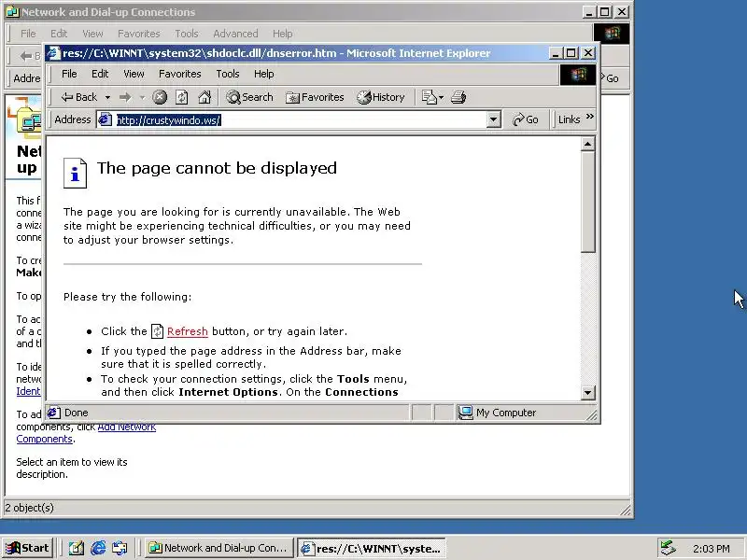The height and width of the screenshot is (560, 747).
Task: Click the scroll down arrow of the page
Action: click(x=588, y=393)
